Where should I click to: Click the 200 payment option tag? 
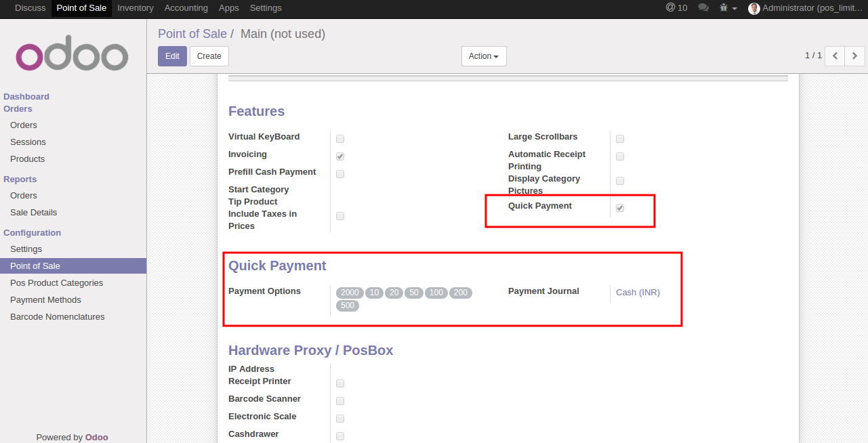[x=461, y=293]
